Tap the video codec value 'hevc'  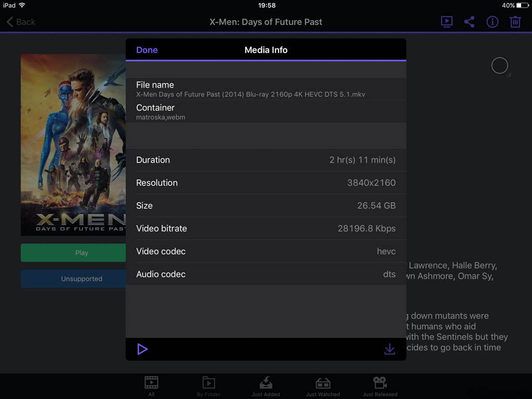386,251
